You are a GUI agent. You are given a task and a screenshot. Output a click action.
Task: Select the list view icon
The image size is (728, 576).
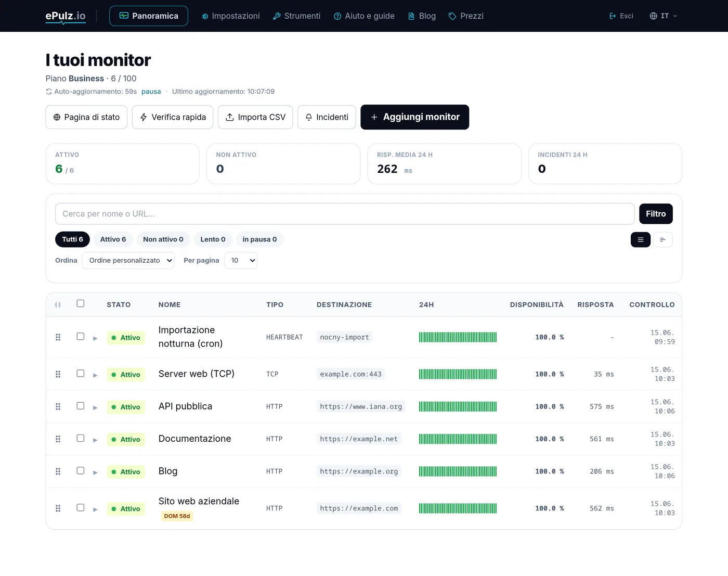tap(641, 240)
